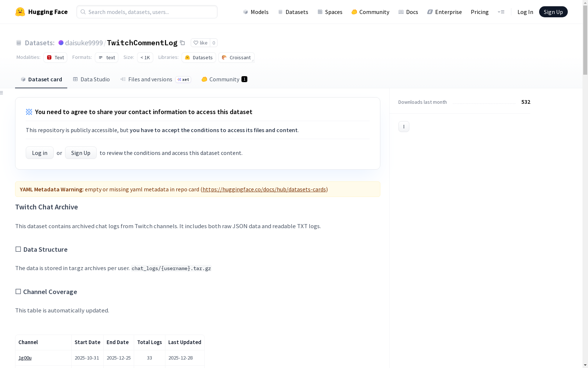Open the Community nav item in header

click(x=370, y=12)
